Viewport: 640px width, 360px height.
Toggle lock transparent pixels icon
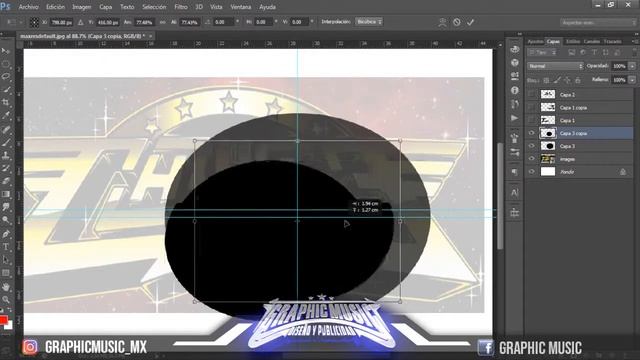tap(547, 80)
